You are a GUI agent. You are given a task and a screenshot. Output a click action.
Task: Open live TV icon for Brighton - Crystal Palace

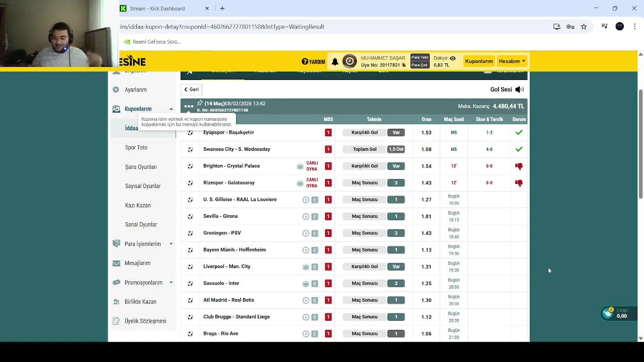click(x=300, y=166)
